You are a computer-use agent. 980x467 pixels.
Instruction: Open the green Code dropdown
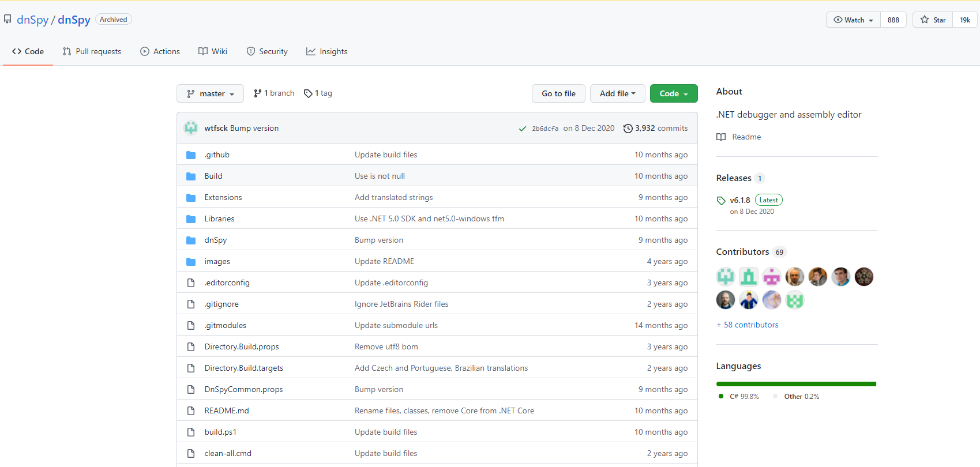[x=674, y=93]
